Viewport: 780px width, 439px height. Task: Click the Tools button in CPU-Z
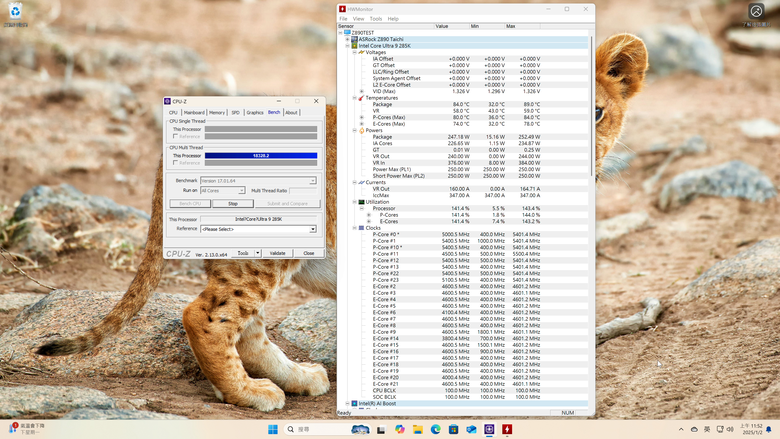243,253
